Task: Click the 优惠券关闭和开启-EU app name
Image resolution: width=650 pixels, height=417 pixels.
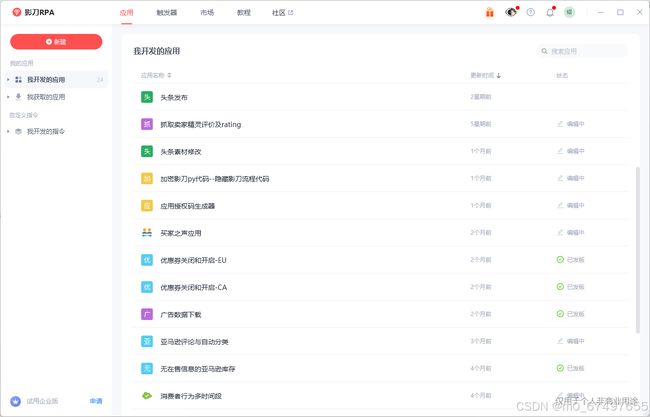Action: click(x=193, y=260)
